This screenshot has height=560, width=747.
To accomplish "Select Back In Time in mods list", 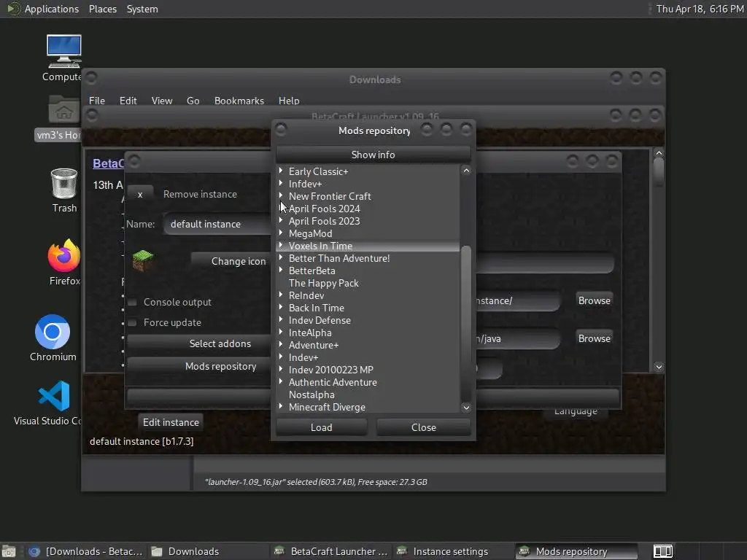I will click(x=317, y=308).
